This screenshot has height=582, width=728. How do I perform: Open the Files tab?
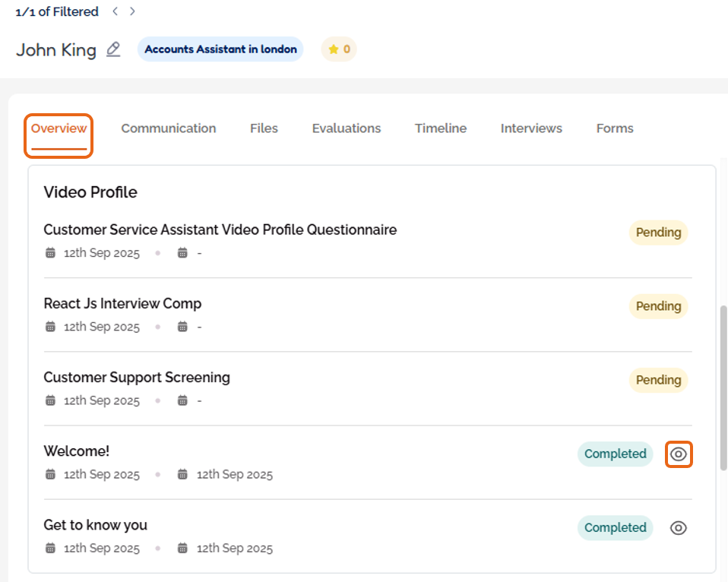pos(264,128)
